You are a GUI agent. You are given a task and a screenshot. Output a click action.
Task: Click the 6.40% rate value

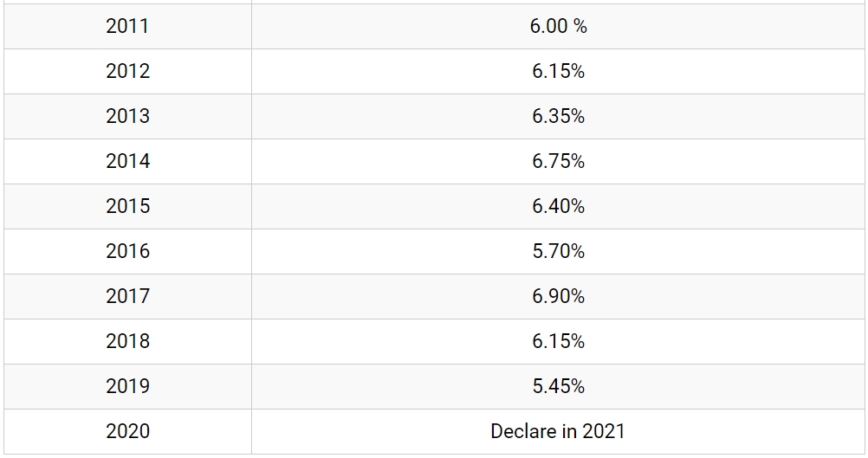(x=558, y=206)
